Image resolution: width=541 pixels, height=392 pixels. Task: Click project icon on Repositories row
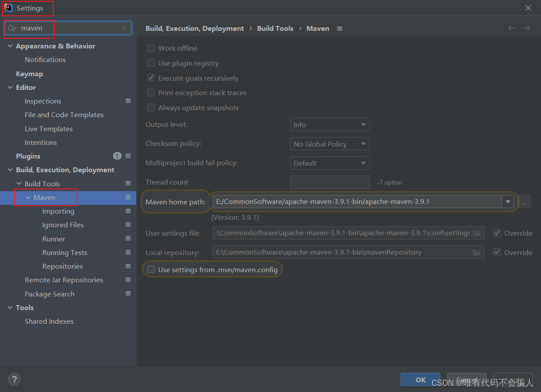point(128,266)
